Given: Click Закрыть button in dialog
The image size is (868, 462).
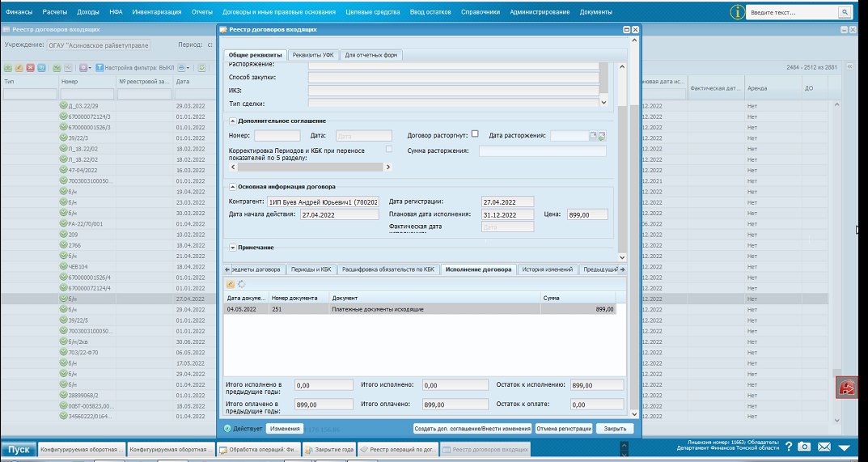Looking at the screenshot, I should tap(615, 428).
